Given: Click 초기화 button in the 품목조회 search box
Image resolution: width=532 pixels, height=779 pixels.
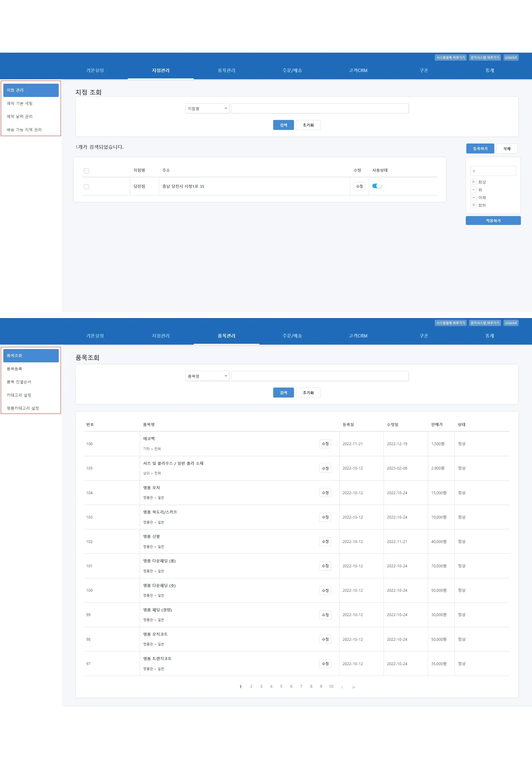Looking at the screenshot, I should tap(308, 393).
